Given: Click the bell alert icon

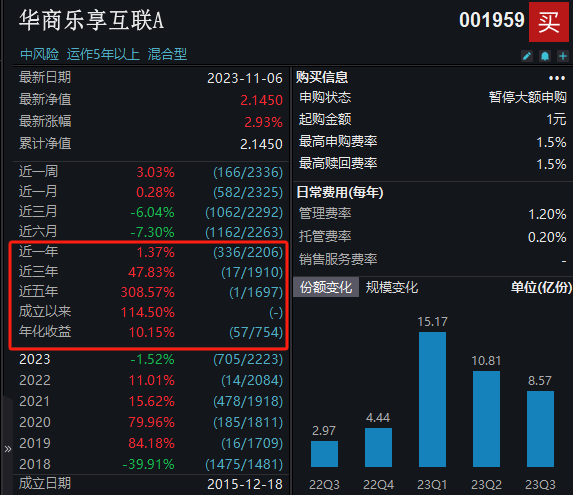Looking at the screenshot, I should tap(545, 56).
